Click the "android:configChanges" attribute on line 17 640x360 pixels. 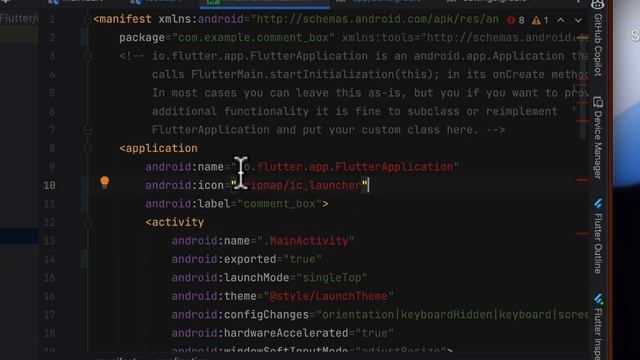click(x=240, y=315)
